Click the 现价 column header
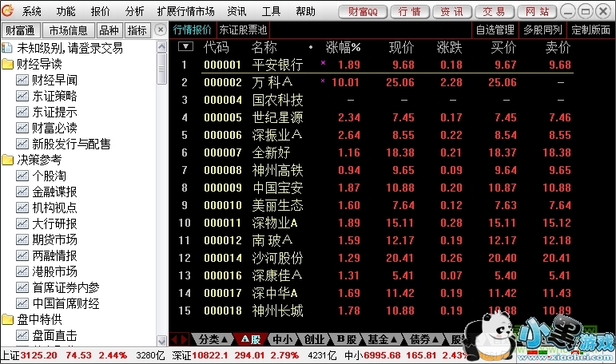The width and height of the screenshot is (616, 364). point(402,48)
